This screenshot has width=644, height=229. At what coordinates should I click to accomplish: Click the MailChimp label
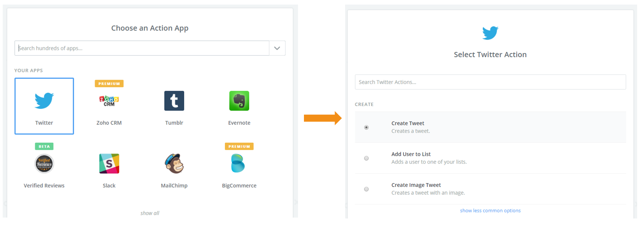coord(174,186)
